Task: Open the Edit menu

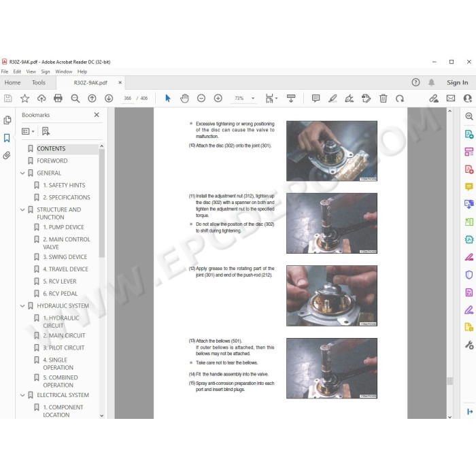Action: [x=17, y=71]
